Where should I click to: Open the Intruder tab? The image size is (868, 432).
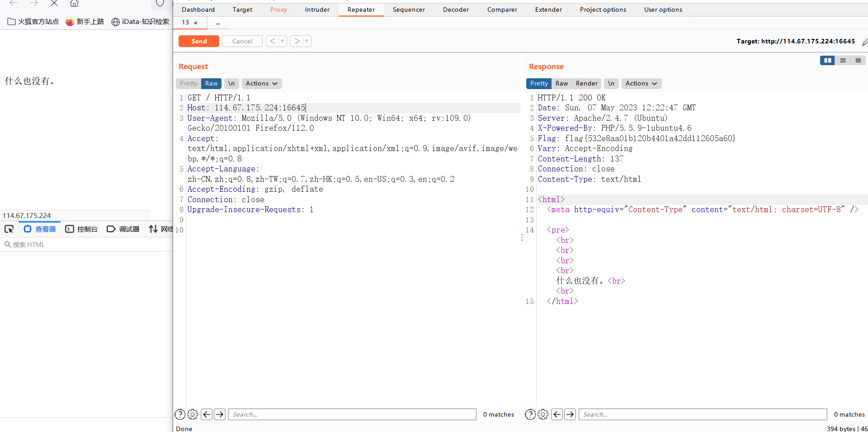[x=317, y=9]
